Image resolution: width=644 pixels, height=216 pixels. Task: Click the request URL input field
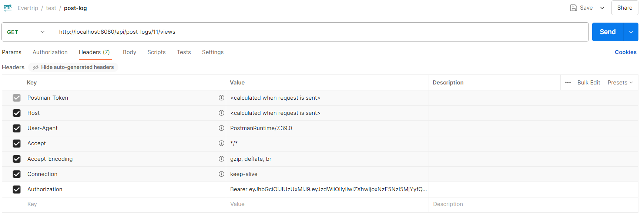pyautogui.click(x=318, y=32)
